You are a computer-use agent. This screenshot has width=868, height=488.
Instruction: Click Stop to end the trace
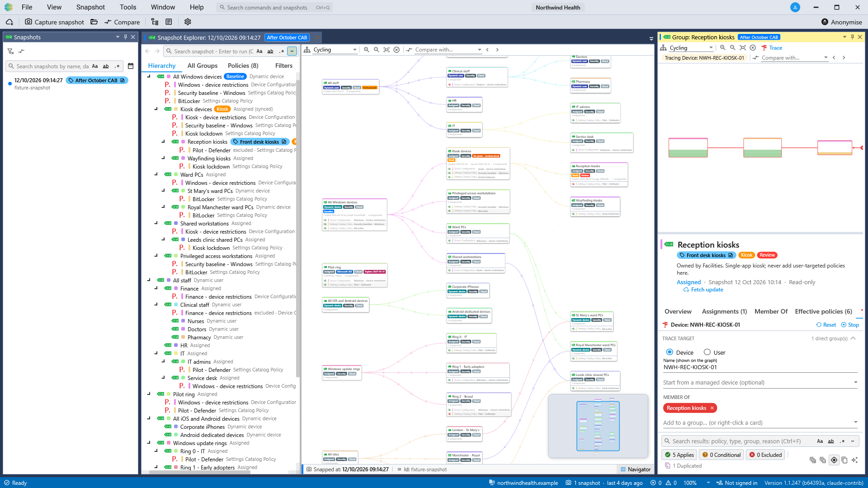pos(850,325)
